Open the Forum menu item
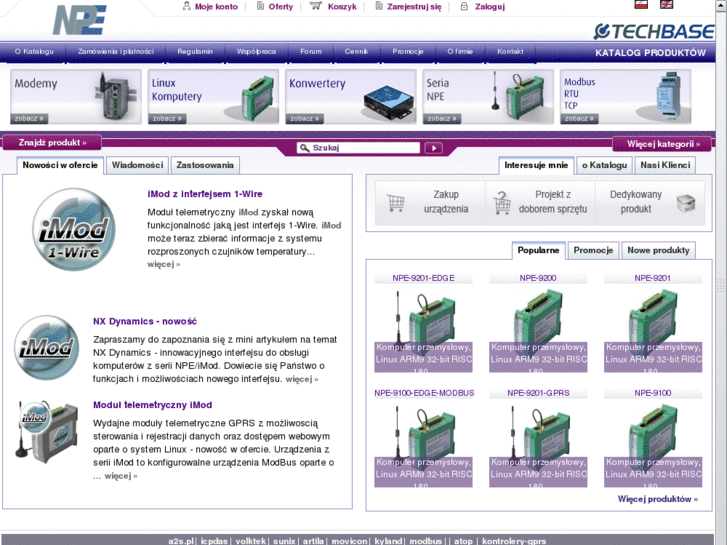This screenshot has width=727, height=545. coord(311,51)
